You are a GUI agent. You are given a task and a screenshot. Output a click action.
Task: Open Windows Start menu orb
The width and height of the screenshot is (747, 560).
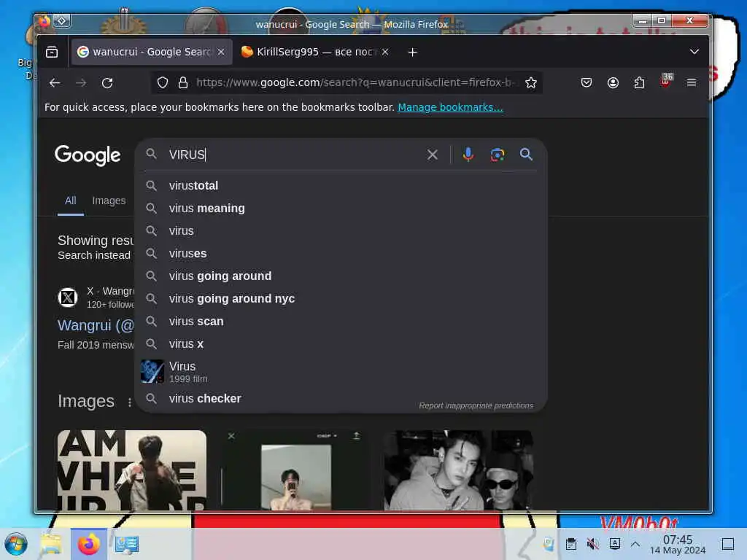[x=16, y=544]
